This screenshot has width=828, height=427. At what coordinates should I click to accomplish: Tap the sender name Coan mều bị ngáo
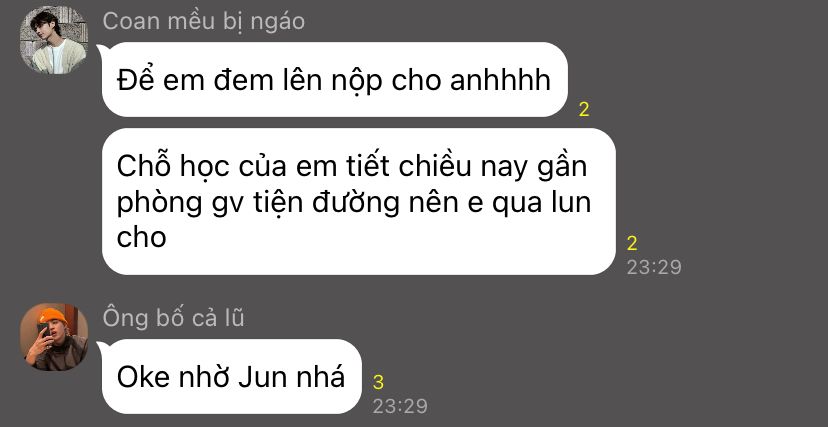point(203,22)
